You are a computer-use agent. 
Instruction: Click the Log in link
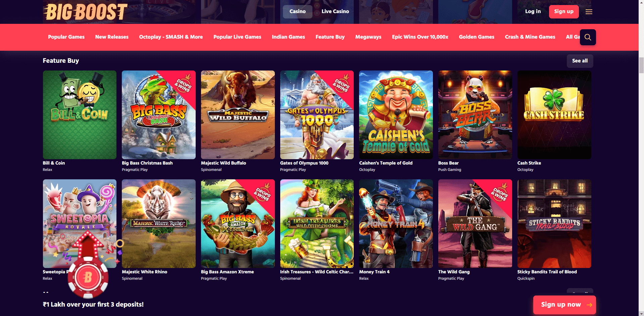pyautogui.click(x=533, y=11)
